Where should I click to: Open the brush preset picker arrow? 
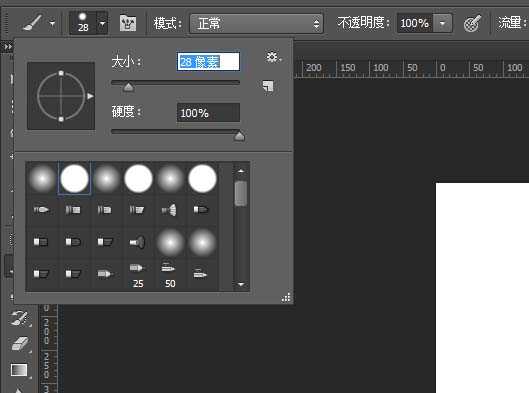(x=102, y=24)
